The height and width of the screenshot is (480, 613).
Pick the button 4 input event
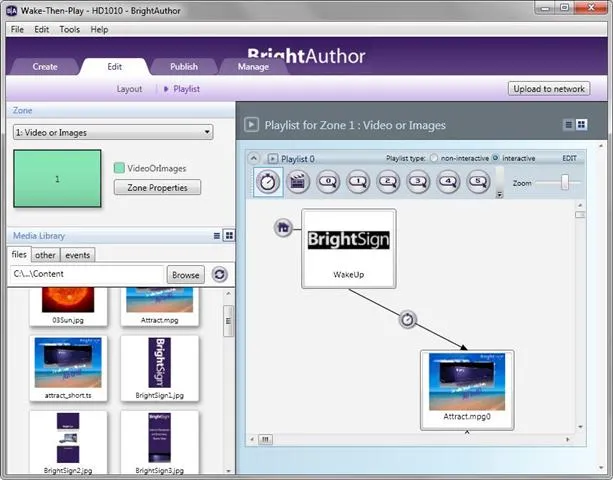(x=448, y=182)
